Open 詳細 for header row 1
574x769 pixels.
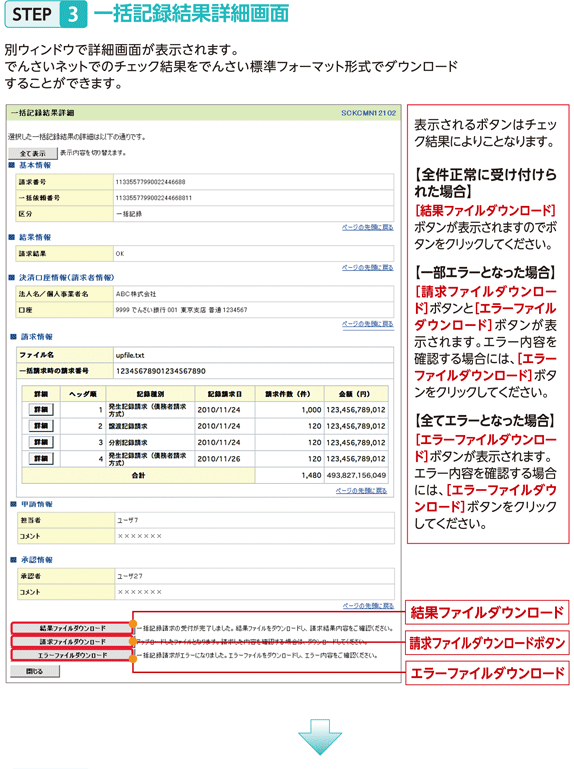pos(41,410)
